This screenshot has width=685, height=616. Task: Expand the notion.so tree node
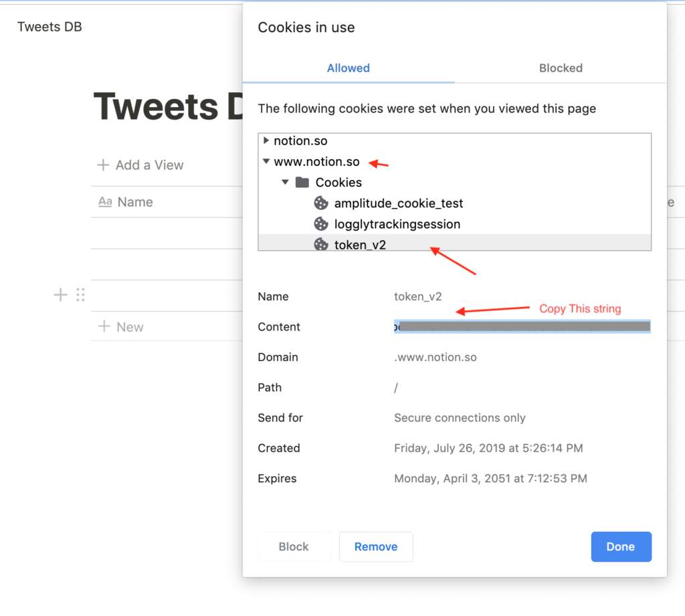[266, 141]
